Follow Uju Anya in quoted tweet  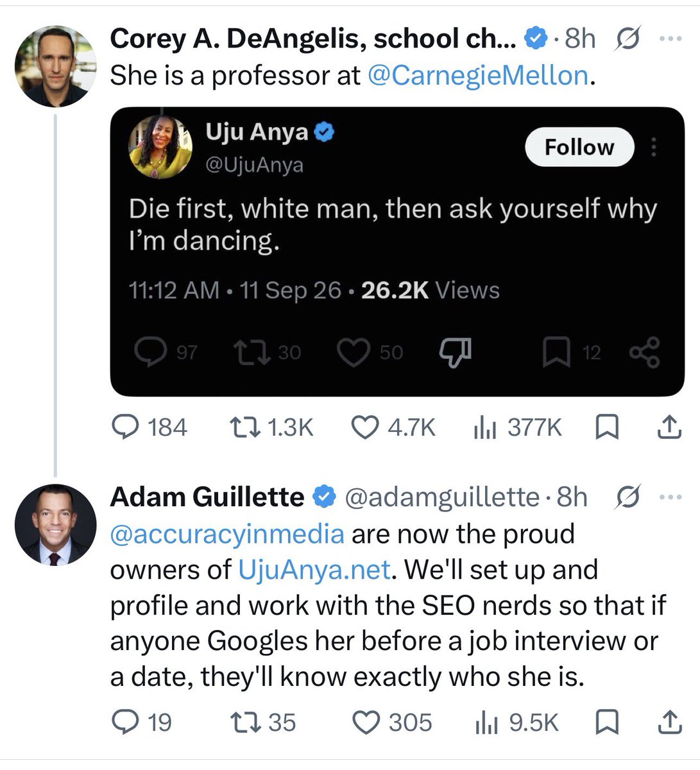pyautogui.click(x=579, y=148)
